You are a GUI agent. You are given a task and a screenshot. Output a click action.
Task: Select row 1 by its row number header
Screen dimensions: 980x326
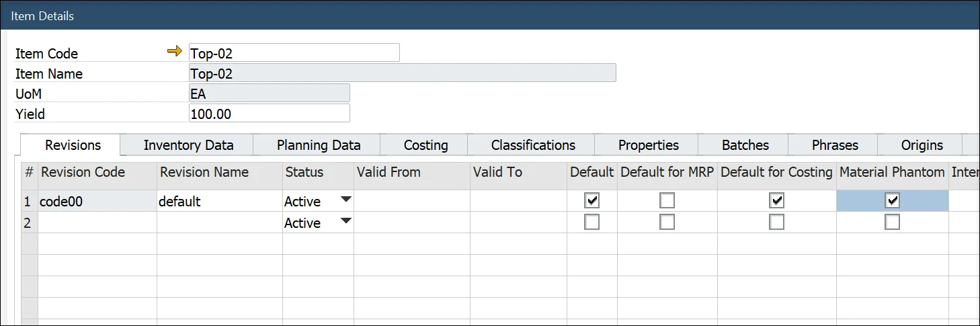pyautogui.click(x=29, y=201)
